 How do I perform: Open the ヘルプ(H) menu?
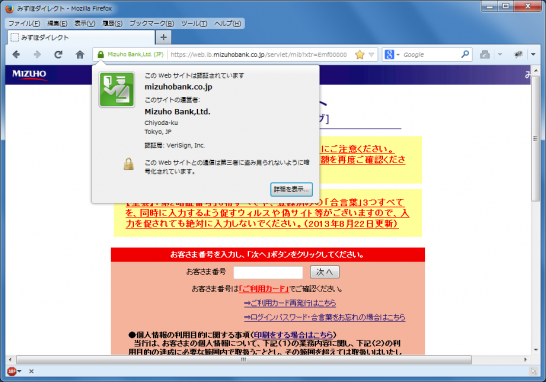pyautogui.click(x=227, y=24)
